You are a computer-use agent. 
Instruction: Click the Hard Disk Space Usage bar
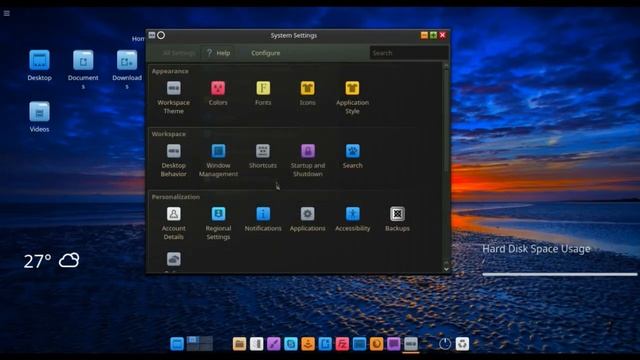560,274
